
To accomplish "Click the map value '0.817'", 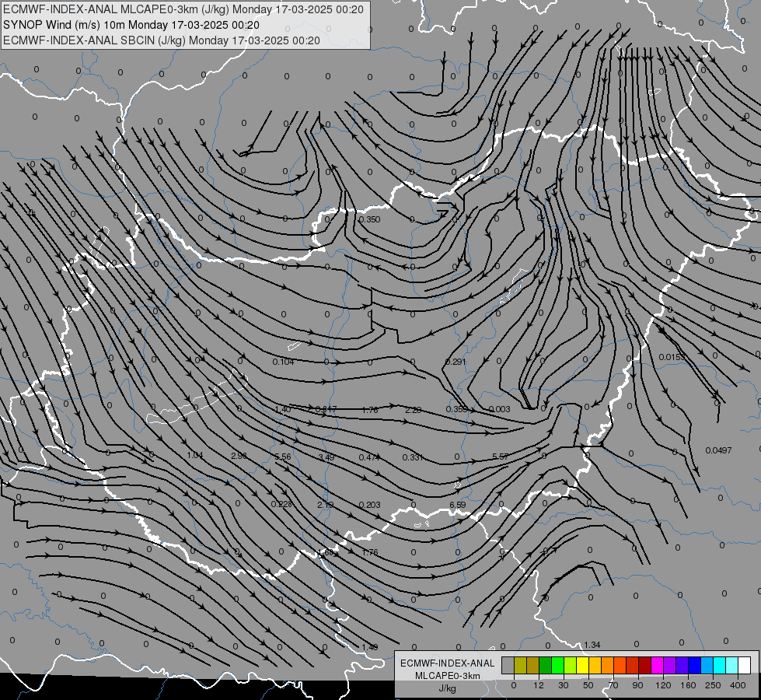I will click(326, 410).
